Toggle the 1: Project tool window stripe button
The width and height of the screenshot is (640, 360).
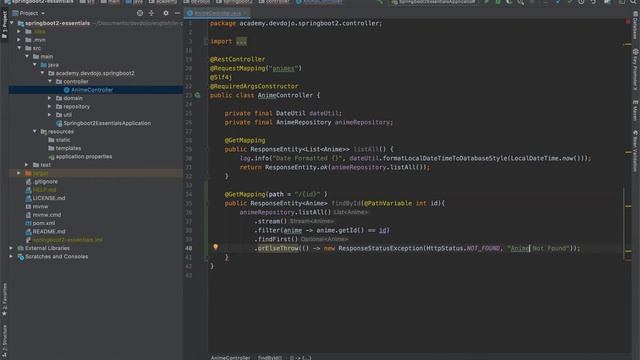pos(4,24)
